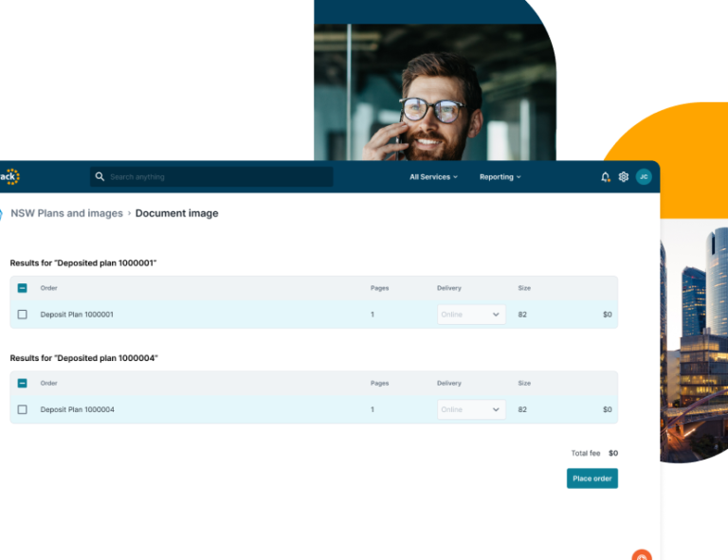Open the Reporting menu
Screen dimensions: 728x560
(x=500, y=177)
